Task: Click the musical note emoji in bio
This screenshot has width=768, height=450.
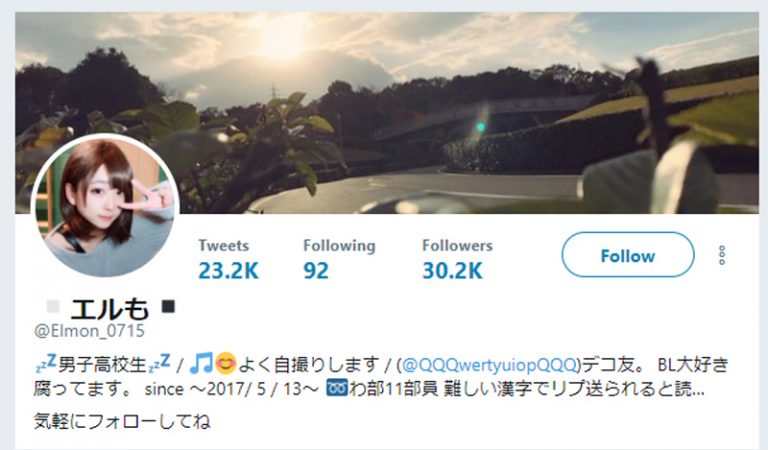Action: [x=201, y=363]
